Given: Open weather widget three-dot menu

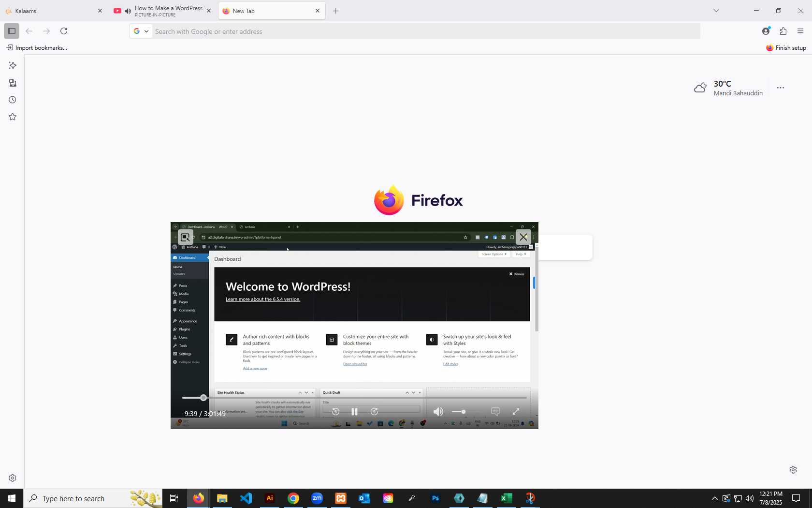Looking at the screenshot, I should (781, 88).
